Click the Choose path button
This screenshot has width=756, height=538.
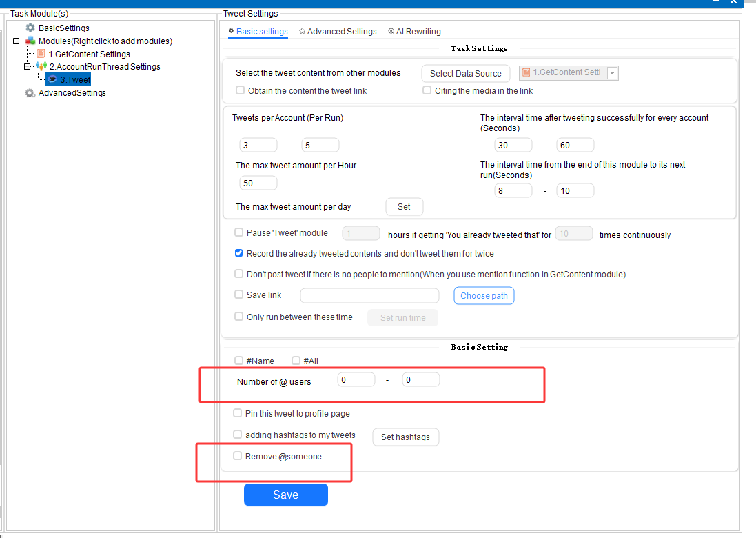(484, 296)
